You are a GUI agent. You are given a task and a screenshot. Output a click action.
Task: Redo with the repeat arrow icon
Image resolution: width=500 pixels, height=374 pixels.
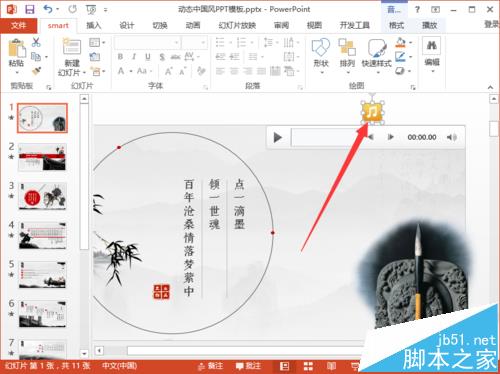point(73,9)
